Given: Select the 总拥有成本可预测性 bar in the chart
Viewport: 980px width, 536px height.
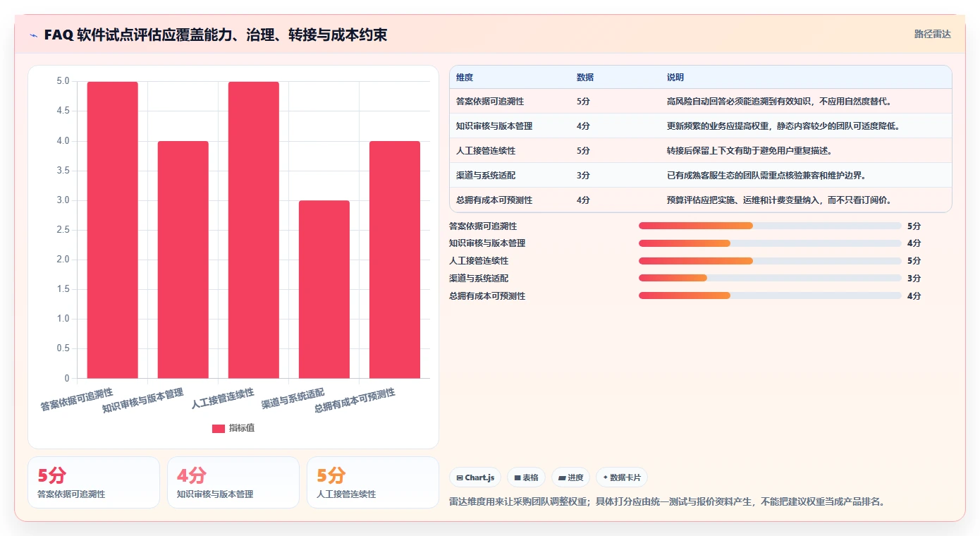Looking at the screenshot, I should tap(395, 260).
